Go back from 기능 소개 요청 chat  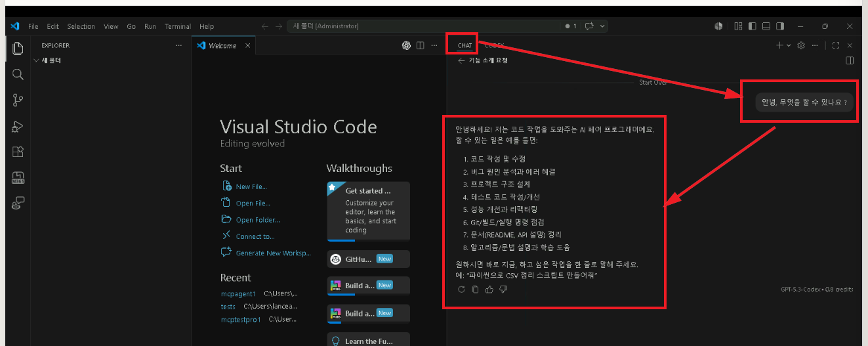point(461,60)
